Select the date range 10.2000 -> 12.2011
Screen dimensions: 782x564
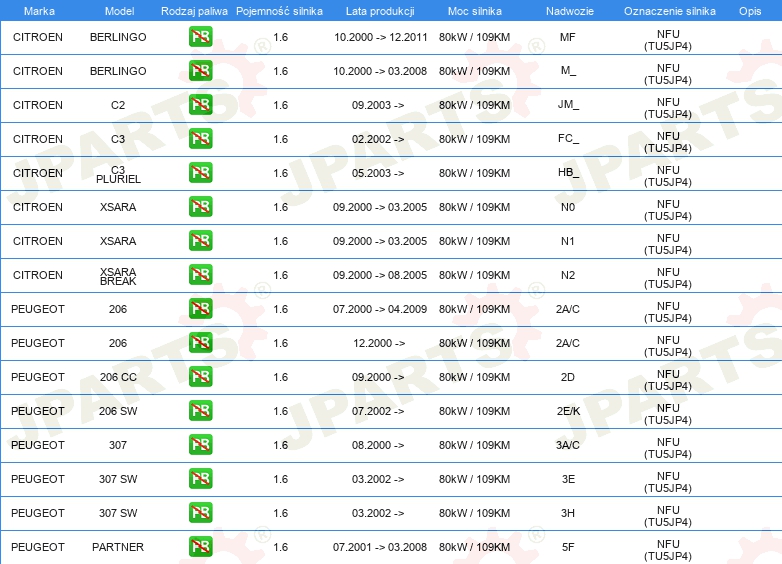[381, 37]
